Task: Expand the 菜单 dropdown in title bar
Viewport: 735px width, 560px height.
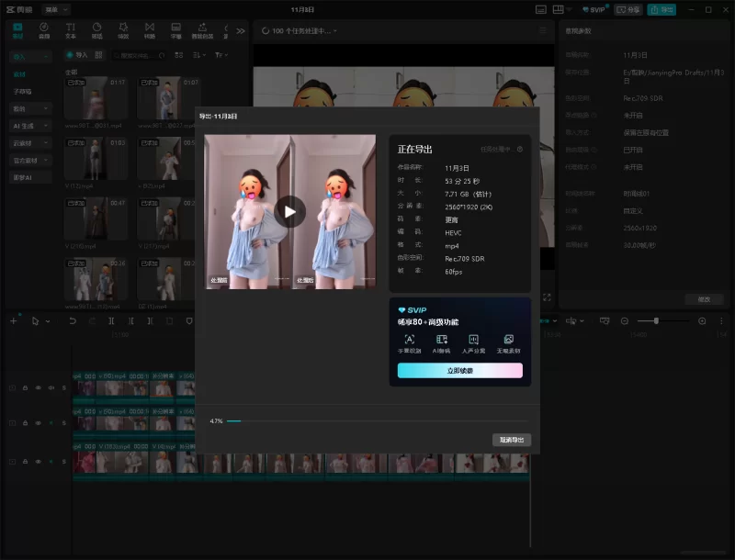Action: point(56,9)
